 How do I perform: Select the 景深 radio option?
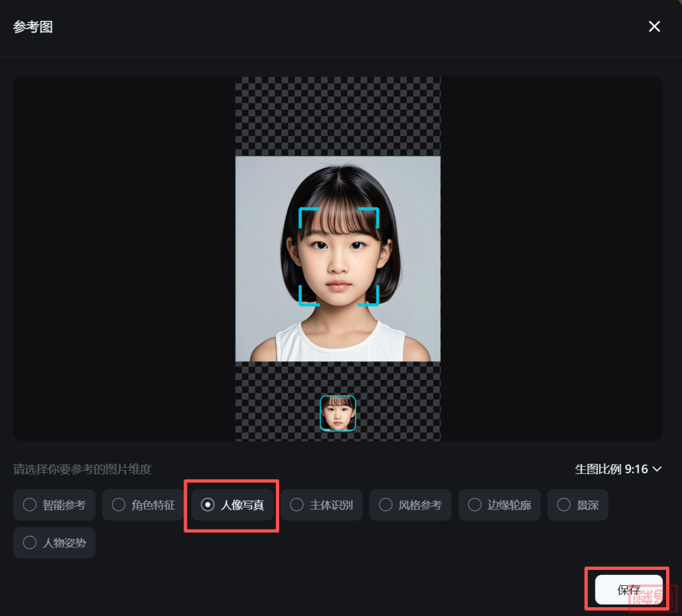[578, 505]
